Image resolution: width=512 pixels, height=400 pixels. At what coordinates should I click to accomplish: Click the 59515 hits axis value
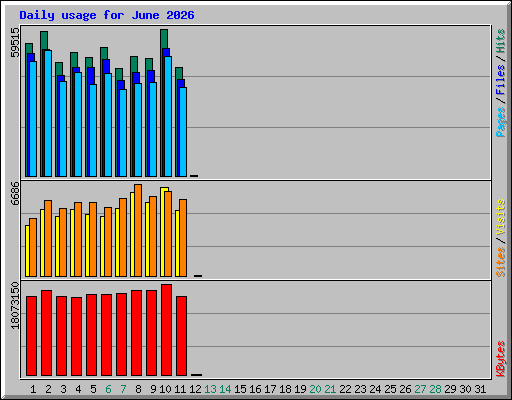[15, 42]
